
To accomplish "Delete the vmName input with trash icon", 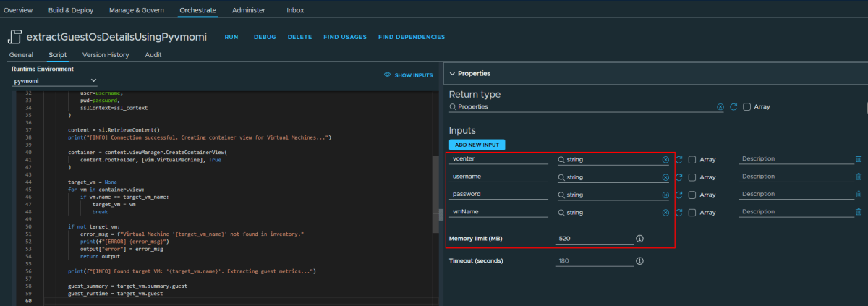I will tap(859, 213).
